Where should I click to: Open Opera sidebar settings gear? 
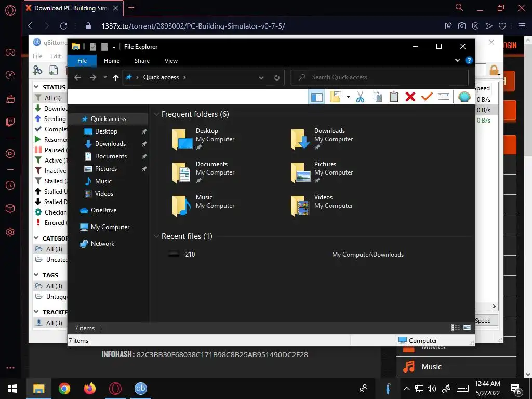pyautogui.click(x=10, y=232)
